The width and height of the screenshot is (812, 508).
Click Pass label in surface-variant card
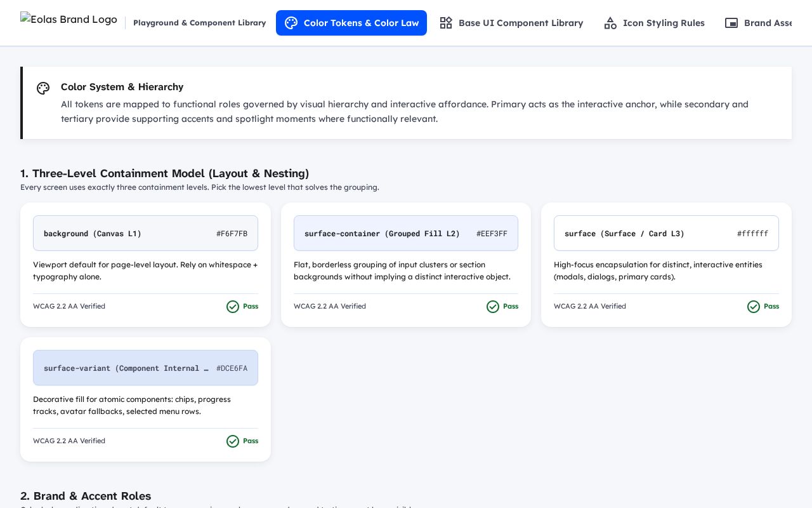251,441
